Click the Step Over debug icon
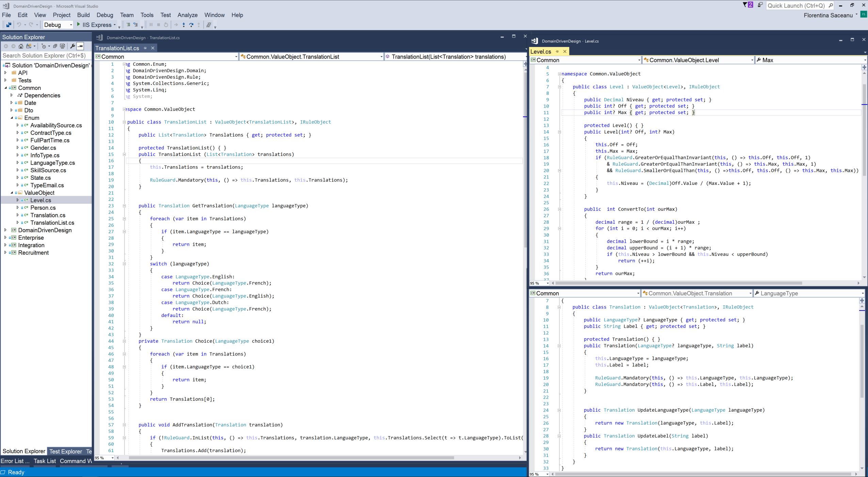This screenshot has width=868, height=477. (191, 25)
